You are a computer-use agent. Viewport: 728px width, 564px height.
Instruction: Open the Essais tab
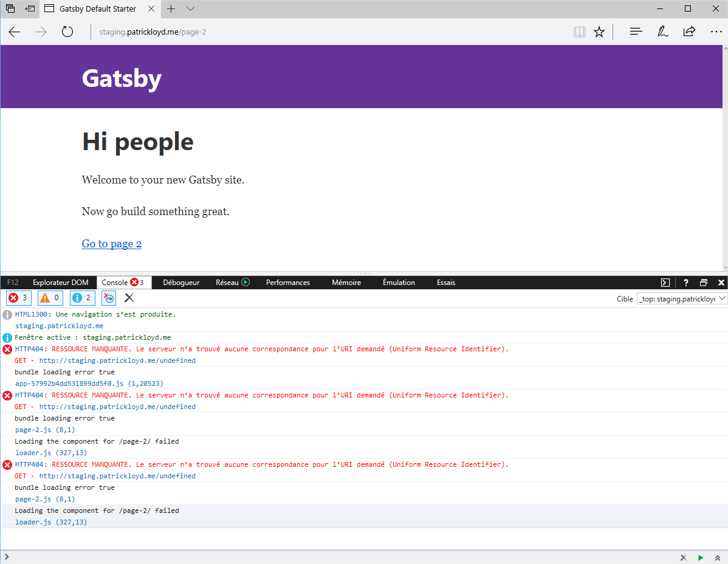pyautogui.click(x=446, y=282)
